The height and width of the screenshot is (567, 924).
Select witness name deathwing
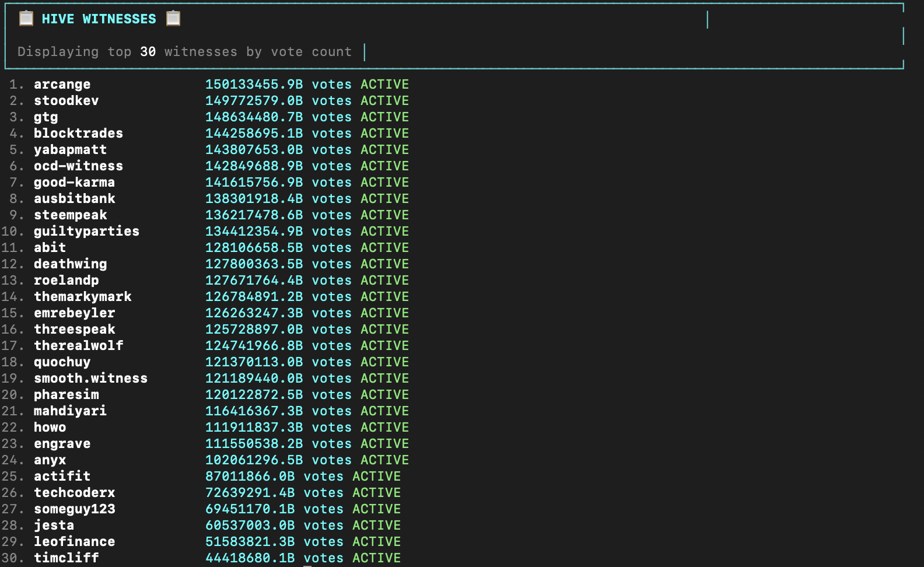(71, 264)
